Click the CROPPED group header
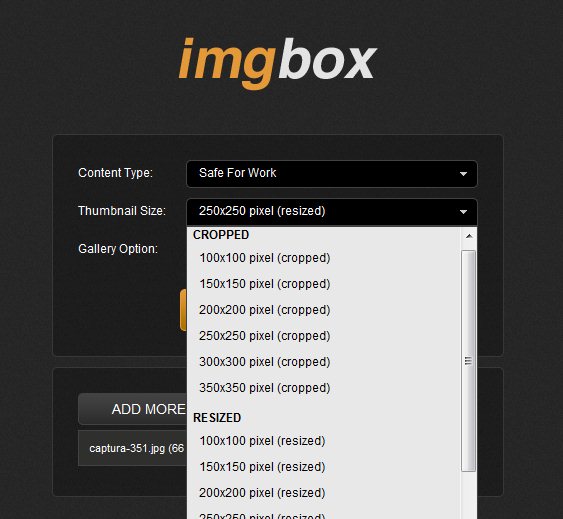 pyautogui.click(x=221, y=235)
